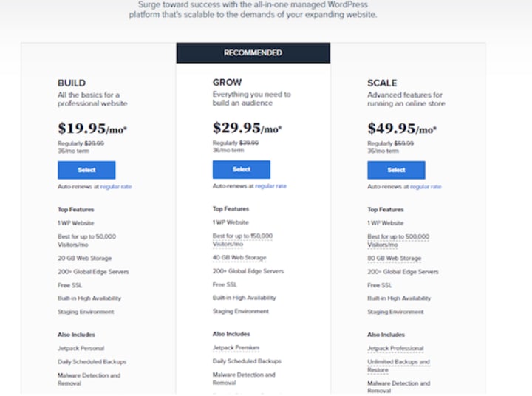Click Select button for the BUILD plan
Image resolution: width=532 pixels, height=396 pixels.
[86, 170]
